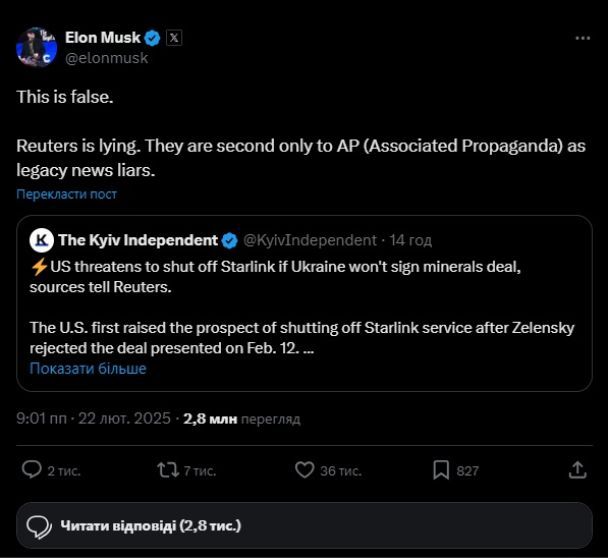608x558 pixels.
Task: Expand quoted post with Показати більше
Action: [88, 368]
